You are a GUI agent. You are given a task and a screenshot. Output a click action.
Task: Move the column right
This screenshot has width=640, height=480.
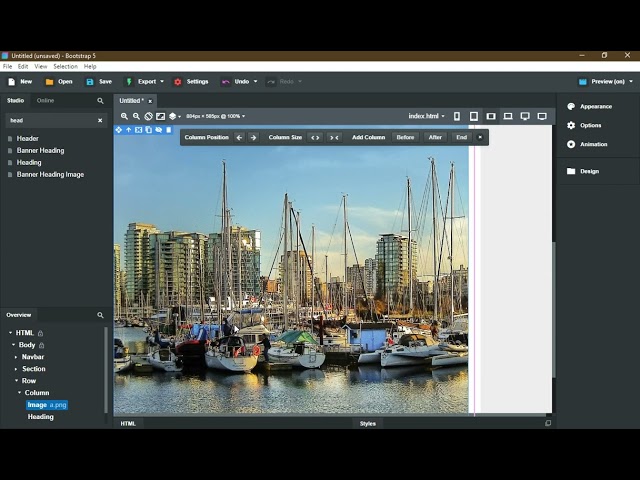click(x=253, y=138)
